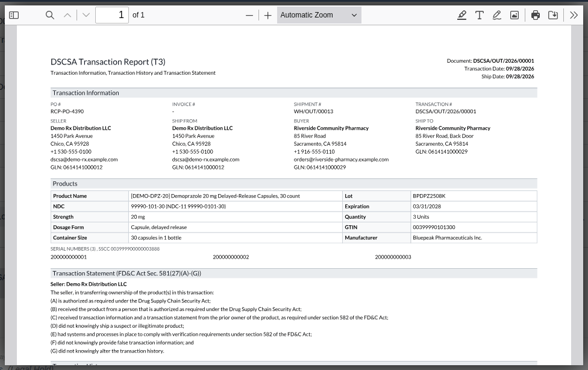Image resolution: width=588 pixels, height=370 pixels.
Task: Download the PDF file
Action: [553, 15]
